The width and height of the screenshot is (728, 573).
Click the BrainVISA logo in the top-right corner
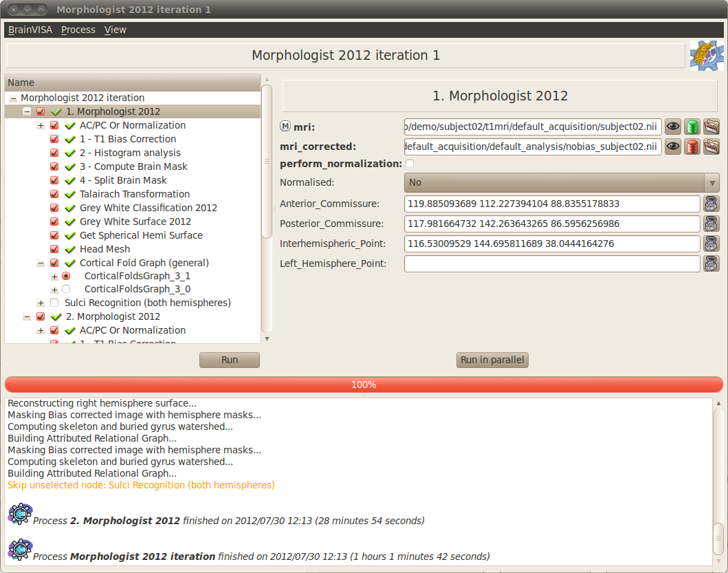click(707, 55)
